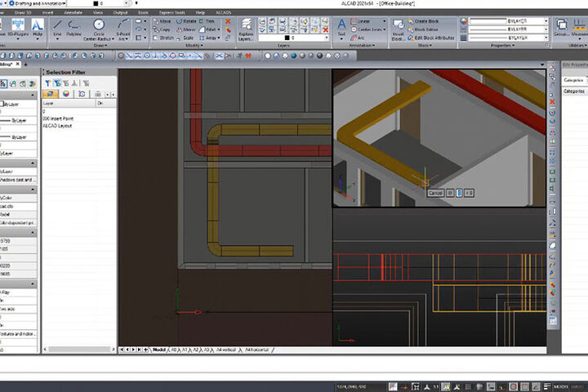Select ALCAD Layout row in Selection Filter
This screenshot has width=588, height=392.
[79, 126]
